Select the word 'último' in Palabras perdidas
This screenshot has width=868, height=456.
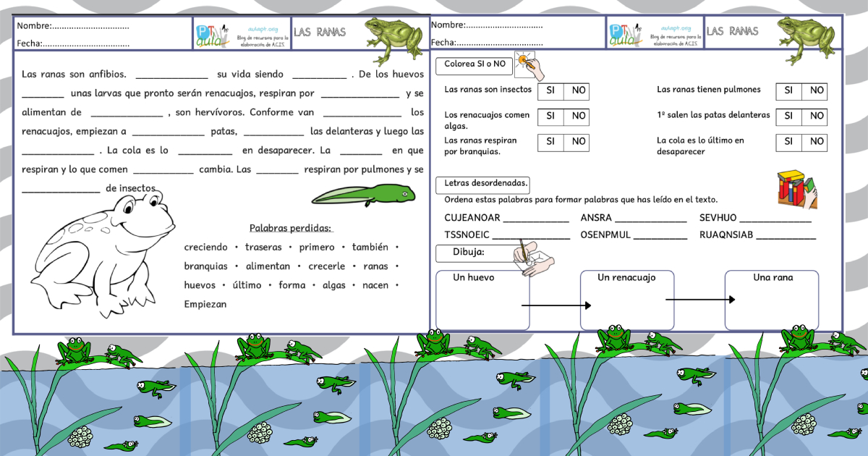[247, 285]
